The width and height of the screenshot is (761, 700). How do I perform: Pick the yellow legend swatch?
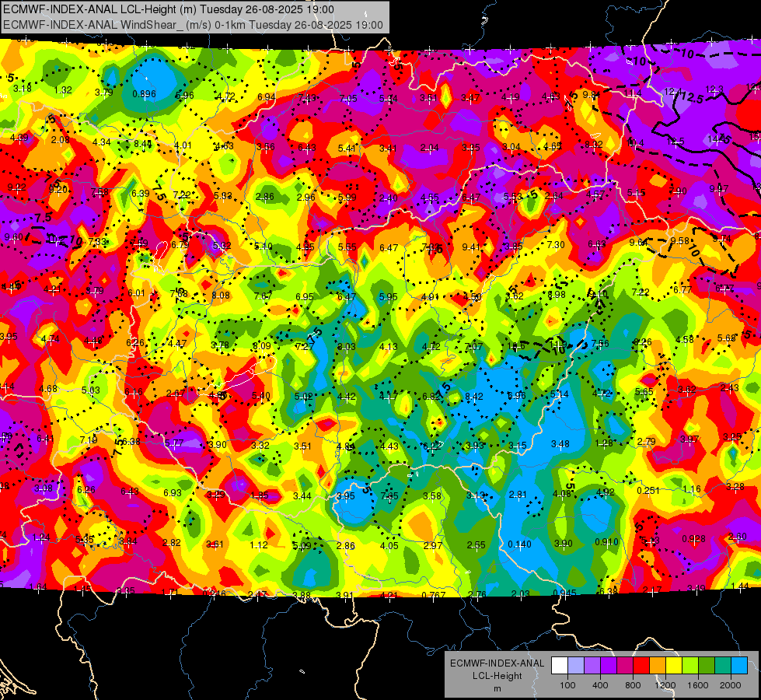(x=674, y=666)
